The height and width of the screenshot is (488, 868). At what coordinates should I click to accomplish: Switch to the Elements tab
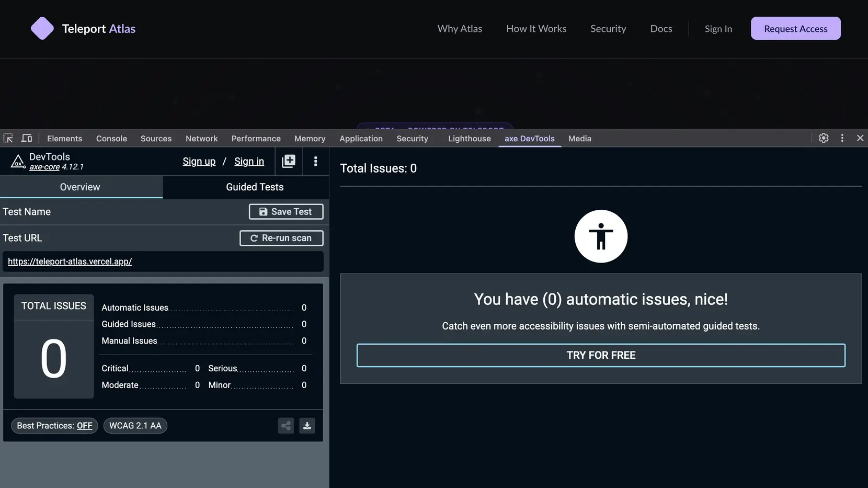click(65, 139)
